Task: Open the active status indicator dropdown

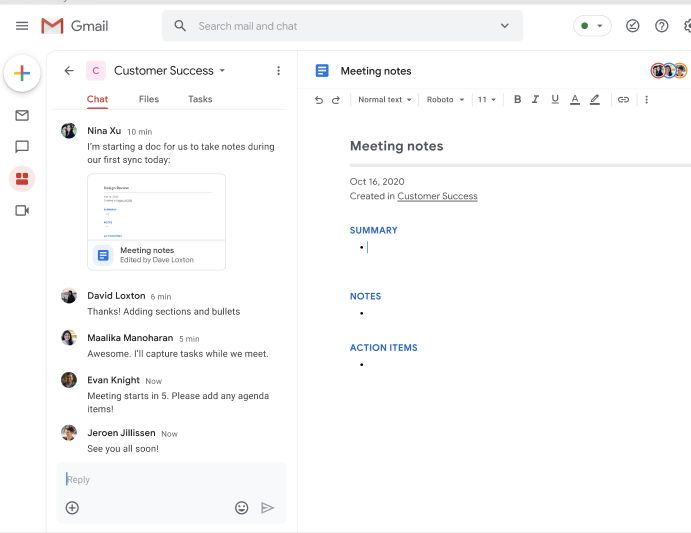Action: 592,26
